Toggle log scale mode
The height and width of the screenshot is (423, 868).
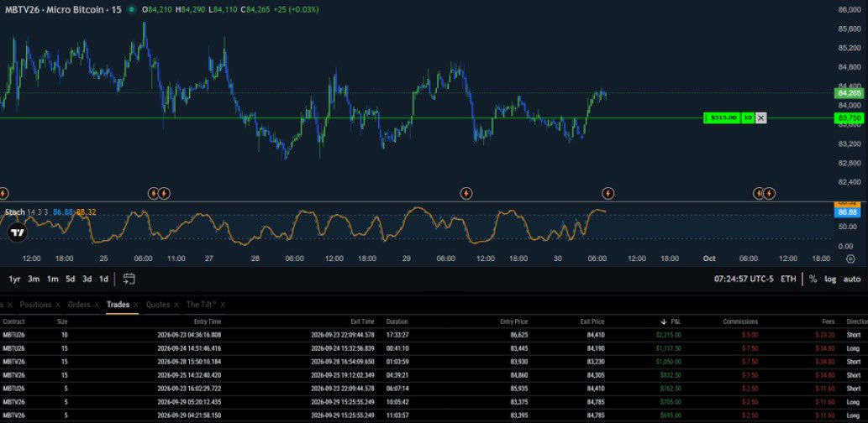(830, 279)
